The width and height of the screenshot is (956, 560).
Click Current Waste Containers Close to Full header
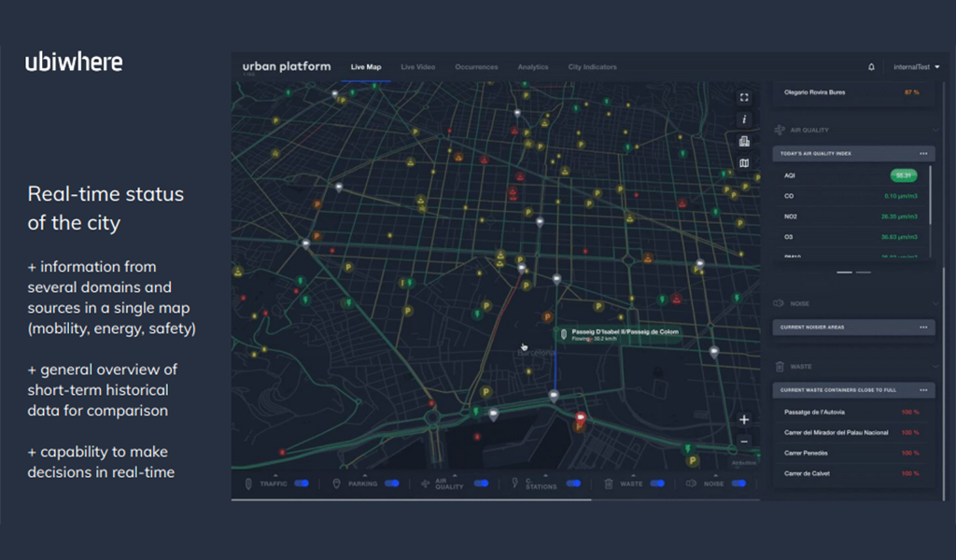tap(853, 390)
